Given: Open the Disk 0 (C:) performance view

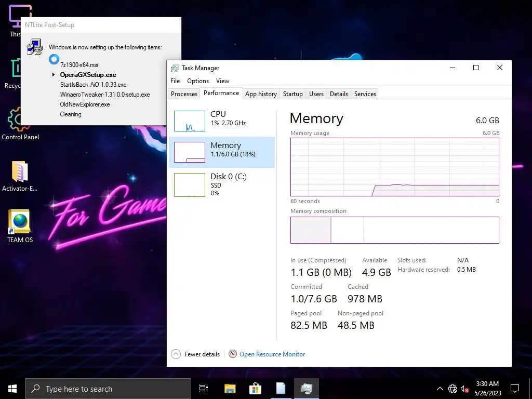Looking at the screenshot, I should [x=221, y=184].
